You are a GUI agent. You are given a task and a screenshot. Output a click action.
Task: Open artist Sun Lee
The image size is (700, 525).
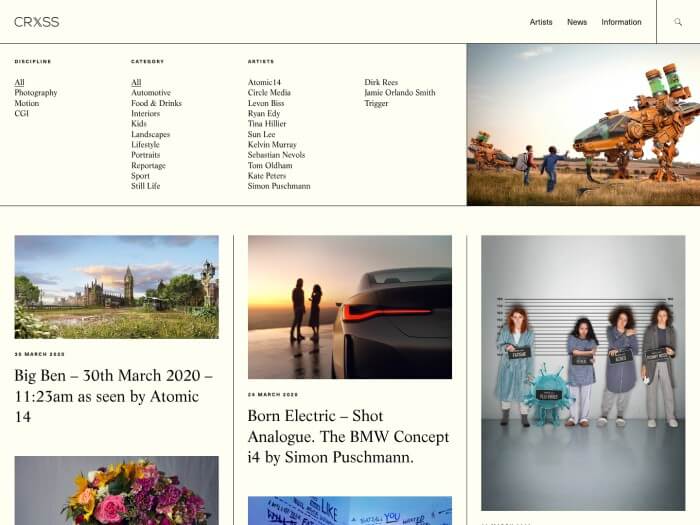pos(262,134)
